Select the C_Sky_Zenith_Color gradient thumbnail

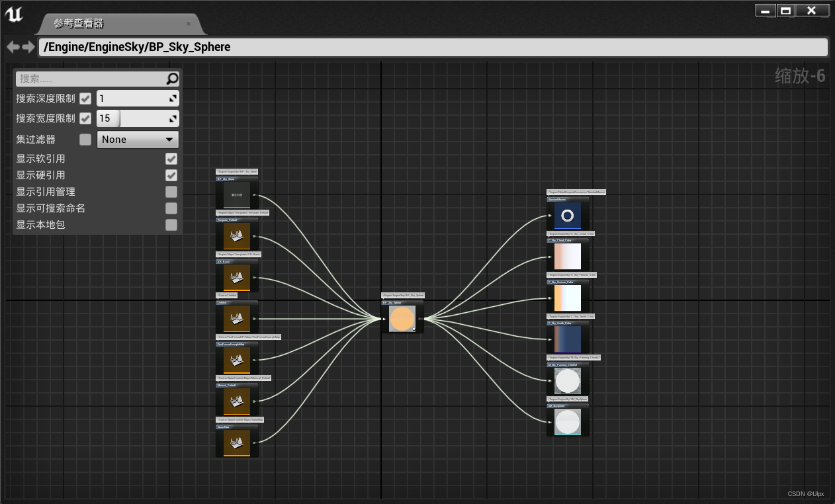pos(568,339)
